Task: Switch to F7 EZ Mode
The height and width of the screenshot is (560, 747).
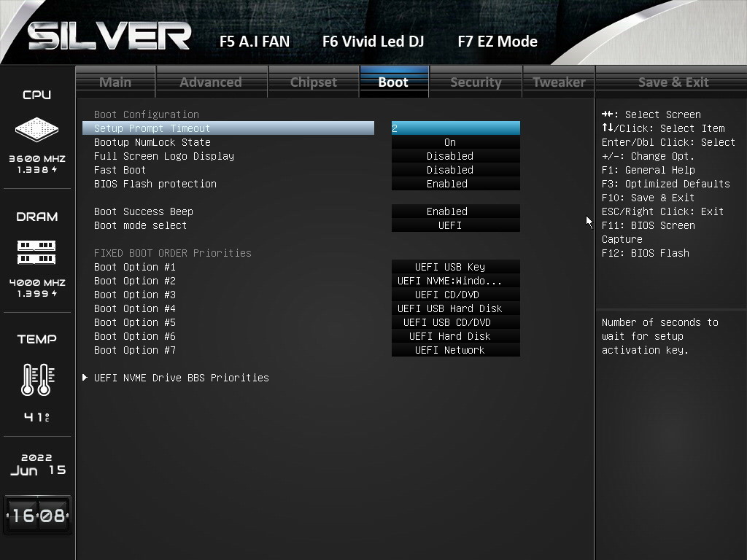Action: (x=498, y=42)
